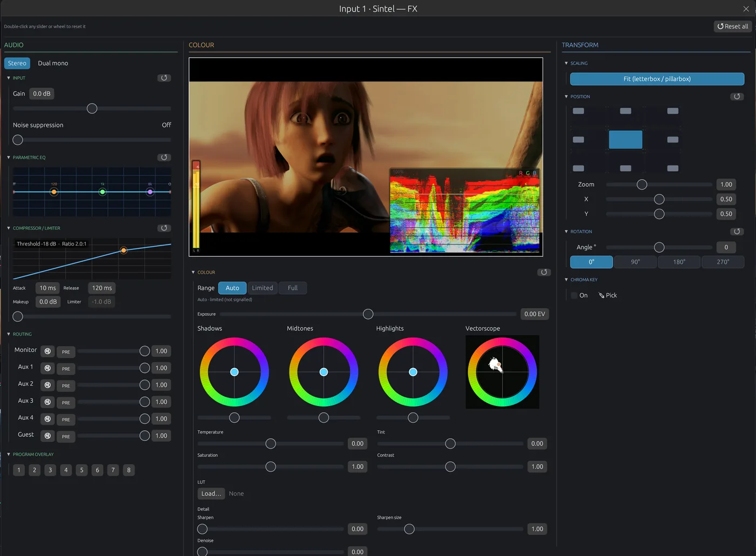
Task: Click the Reset all button
Action: click(x=733, y=26)
